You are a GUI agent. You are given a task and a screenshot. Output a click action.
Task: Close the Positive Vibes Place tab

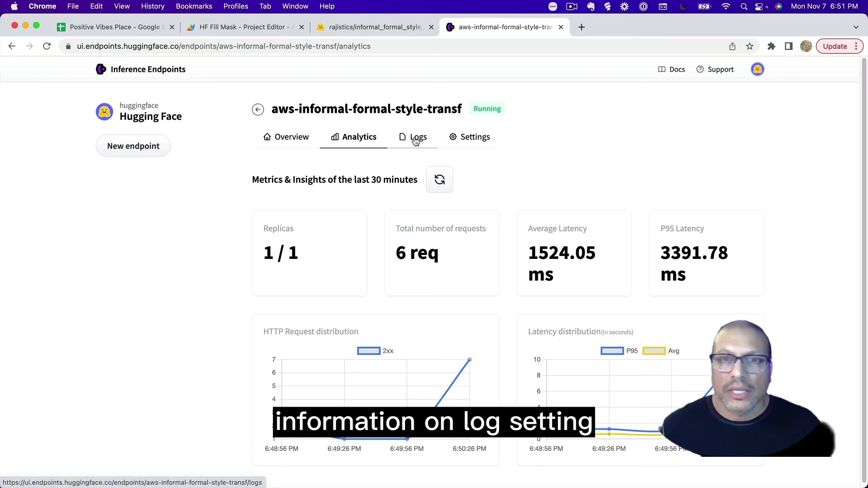click(172, 27)
